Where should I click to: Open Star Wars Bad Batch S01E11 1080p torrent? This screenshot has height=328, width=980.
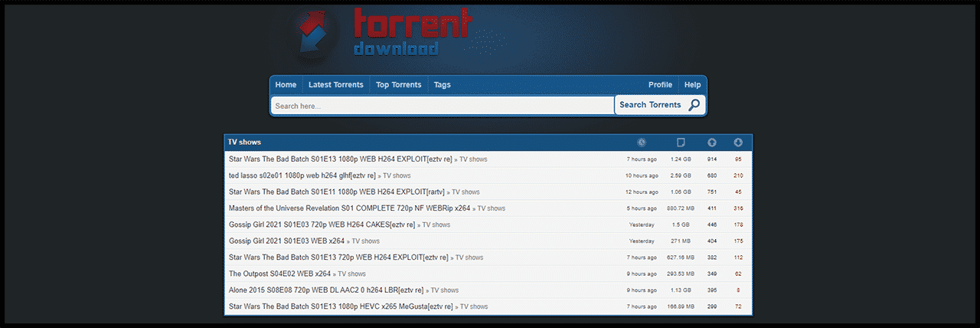336,192
